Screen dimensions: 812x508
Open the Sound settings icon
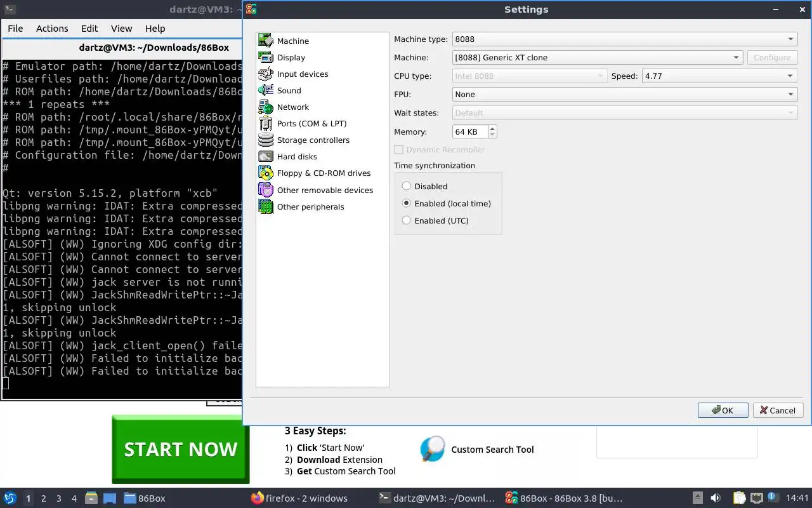[x=266, y=90]
